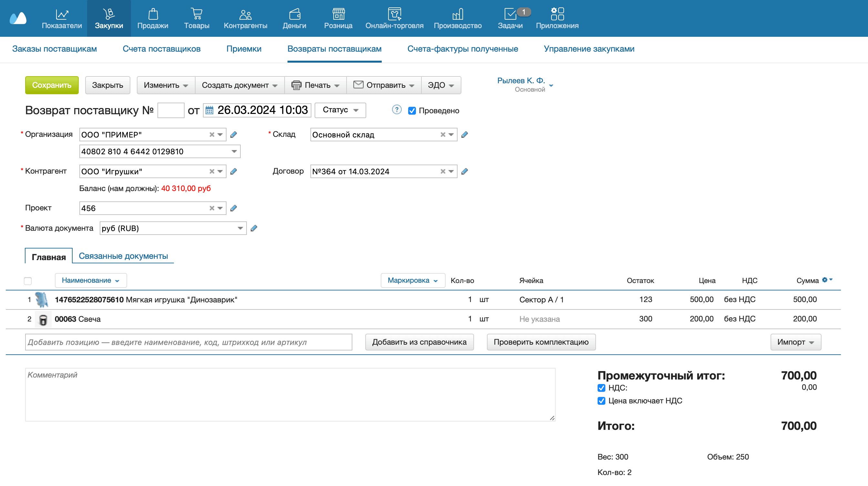Screen dimensions: 868x486
Task: Click the green Сохранить button
Action: [x=52, y=85]
